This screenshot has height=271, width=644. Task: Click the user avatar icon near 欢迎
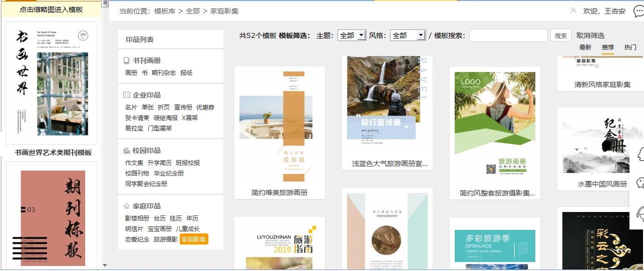pyautogui.click(x=573, y=10)
